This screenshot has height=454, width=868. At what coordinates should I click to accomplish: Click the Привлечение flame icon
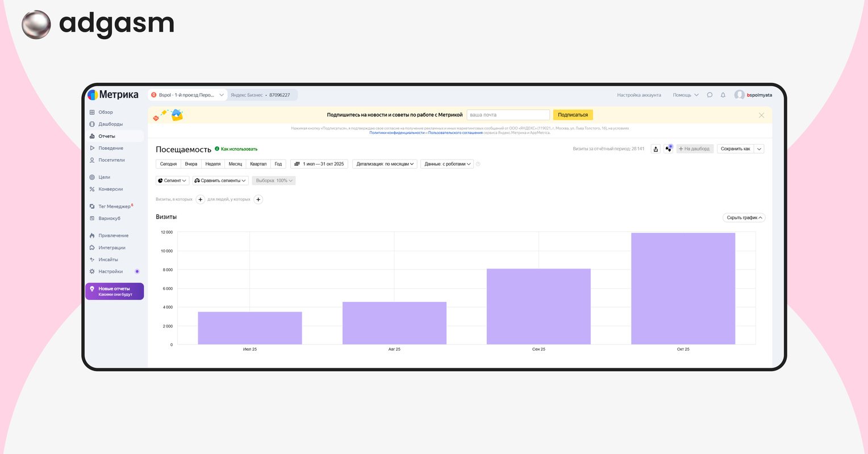pos(92,236)
